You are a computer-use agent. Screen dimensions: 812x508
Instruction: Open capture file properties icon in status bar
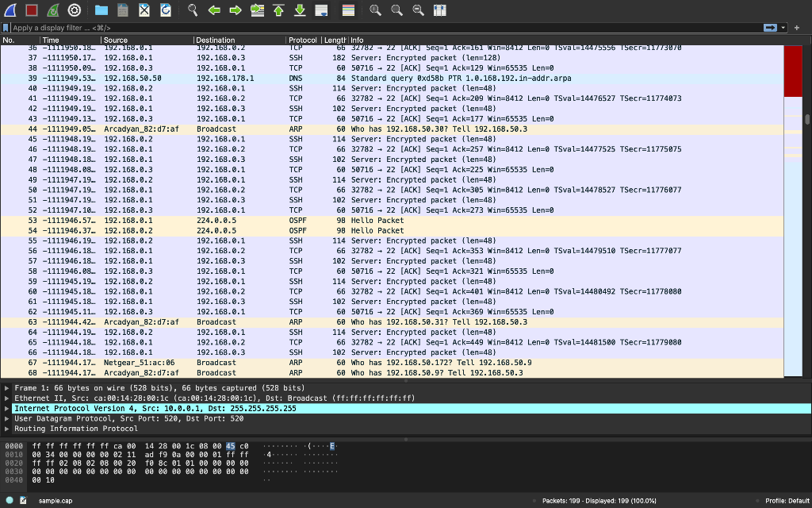23,500
